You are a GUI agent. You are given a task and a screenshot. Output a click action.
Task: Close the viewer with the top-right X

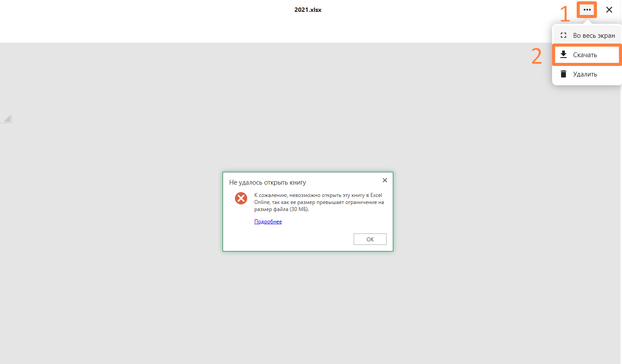tap(609, 10)
